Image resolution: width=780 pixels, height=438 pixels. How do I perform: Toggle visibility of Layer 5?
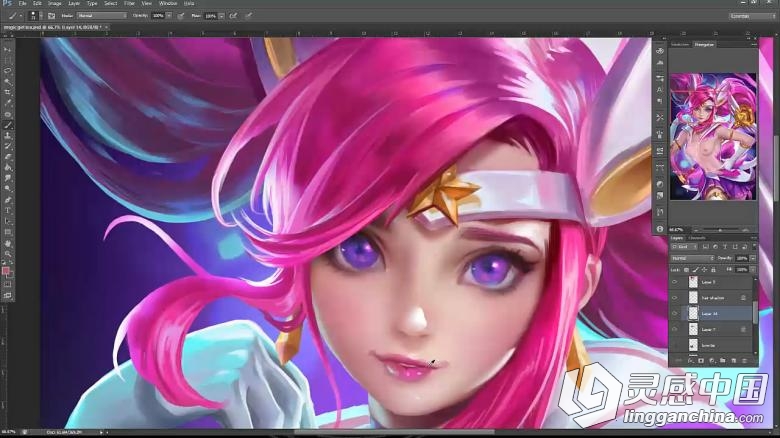[675, 282]
